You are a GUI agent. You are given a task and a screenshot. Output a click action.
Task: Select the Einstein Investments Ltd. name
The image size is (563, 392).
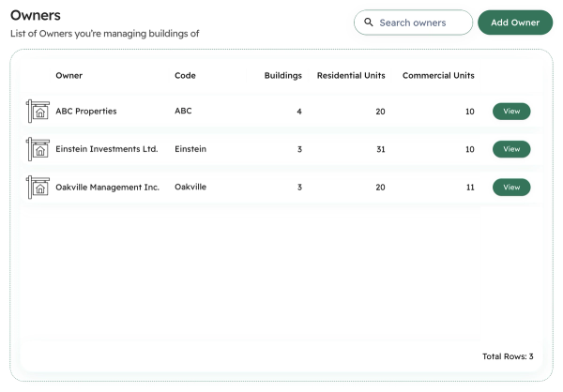(107, 149)
